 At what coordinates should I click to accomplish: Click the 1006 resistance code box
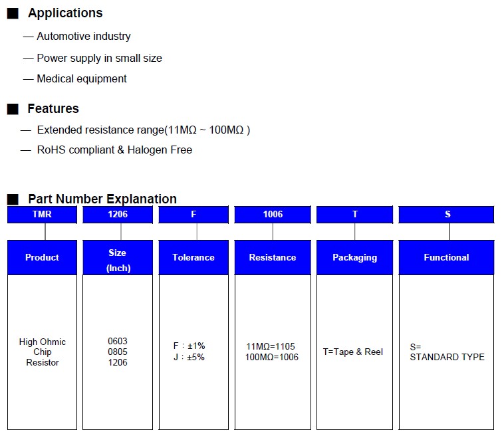tap(273, 215)
